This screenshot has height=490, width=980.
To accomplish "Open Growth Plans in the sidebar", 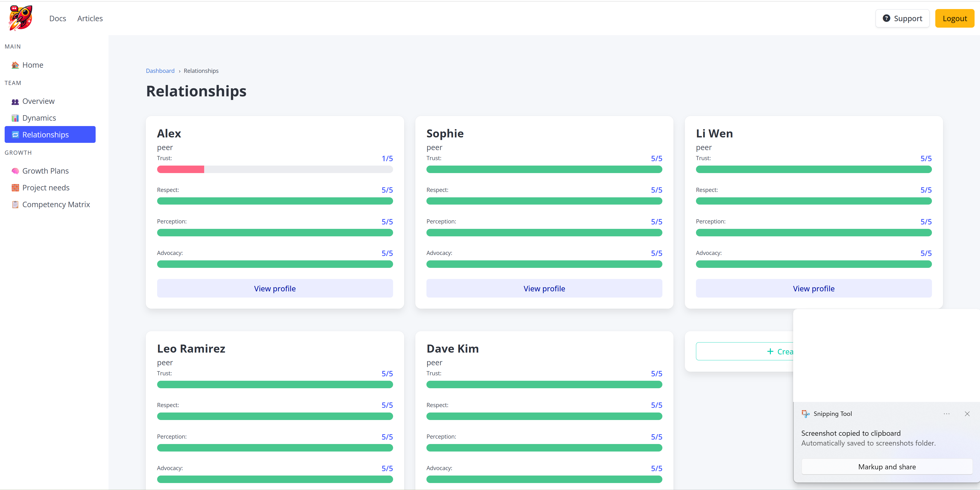I will coord(50,171).
